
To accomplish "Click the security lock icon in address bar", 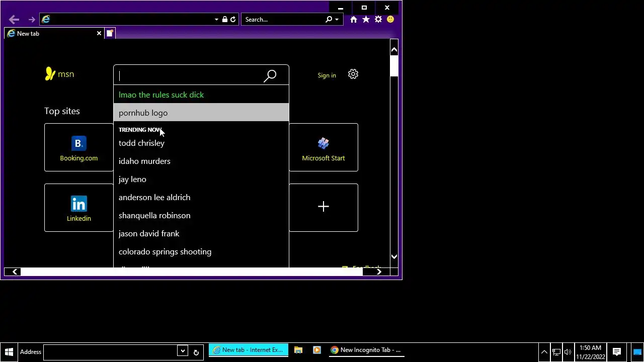I will tap(225, 20).
